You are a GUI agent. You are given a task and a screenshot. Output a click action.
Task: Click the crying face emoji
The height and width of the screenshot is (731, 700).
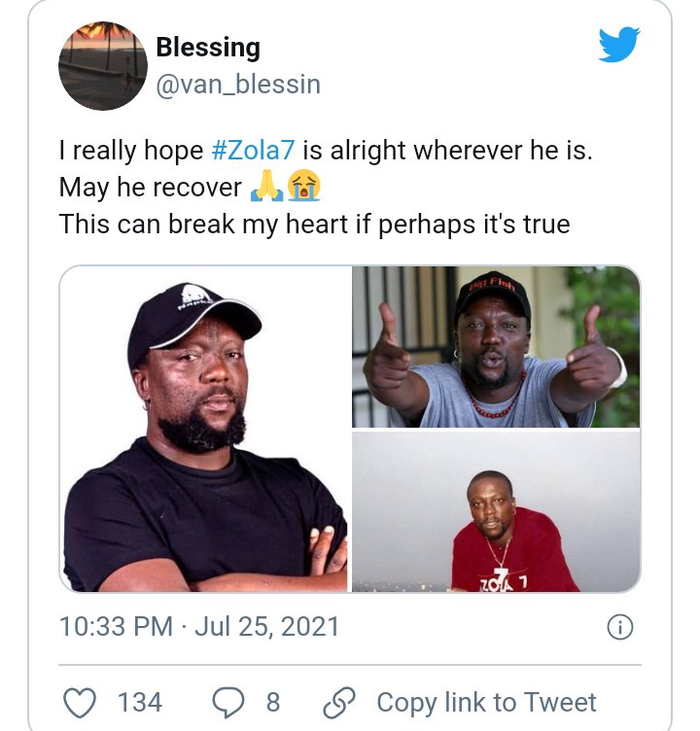click(x=302, y=187)
